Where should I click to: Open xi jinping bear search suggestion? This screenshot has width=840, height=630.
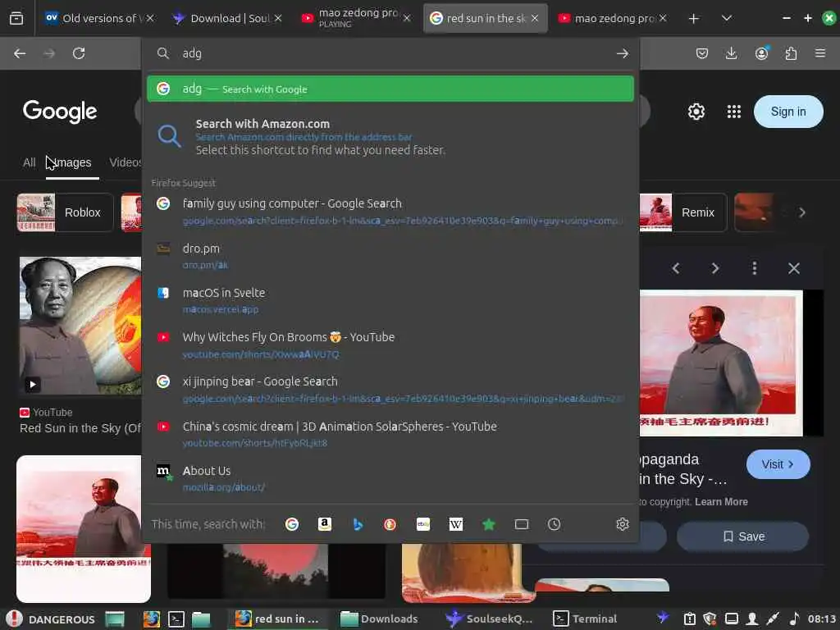(390, 390)
